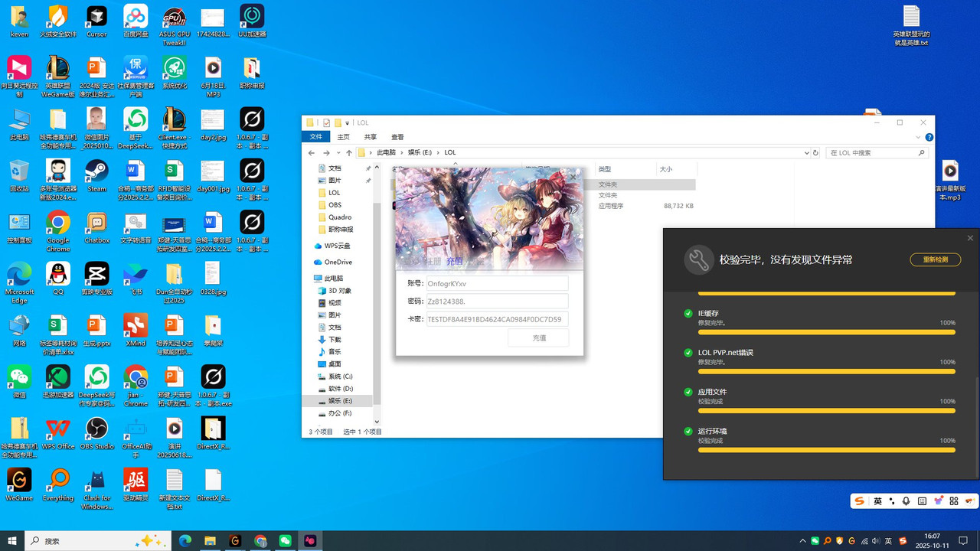The width and height of the screenshot is (980, 551).
Task: Open 火绒安全软件 desktop icon
Action: click(x=58, y=21)
